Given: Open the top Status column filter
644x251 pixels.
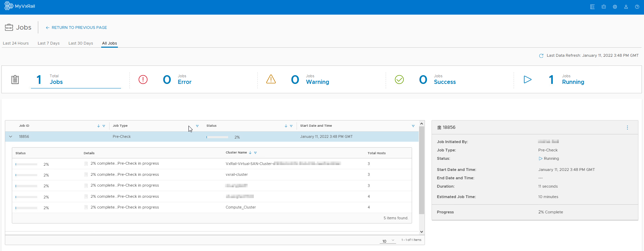Looking at the screenshot, I should (x=291, y=126).
